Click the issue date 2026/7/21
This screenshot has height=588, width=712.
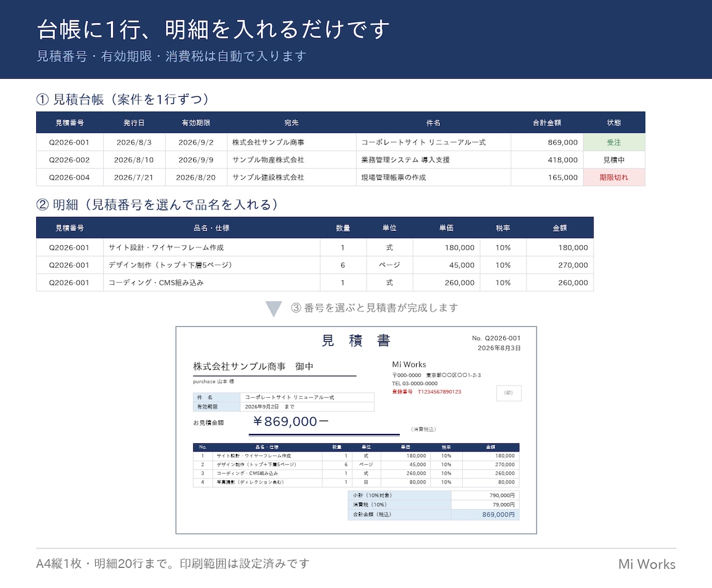coord(134,177)
